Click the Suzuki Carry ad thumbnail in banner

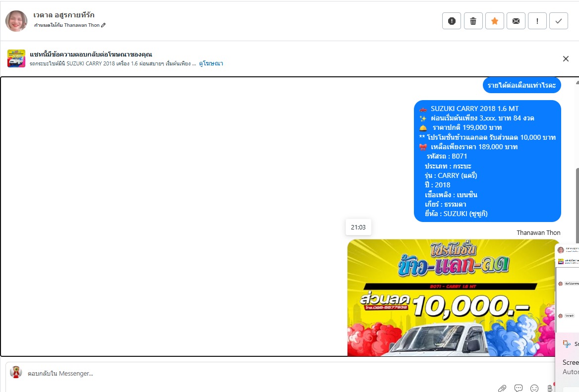[16, 58]
